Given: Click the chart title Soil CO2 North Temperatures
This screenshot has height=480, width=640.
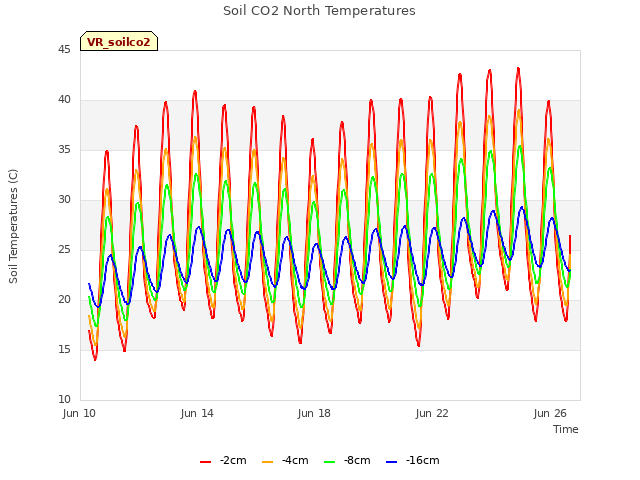Looking at the screenshot, I should 319,11.
